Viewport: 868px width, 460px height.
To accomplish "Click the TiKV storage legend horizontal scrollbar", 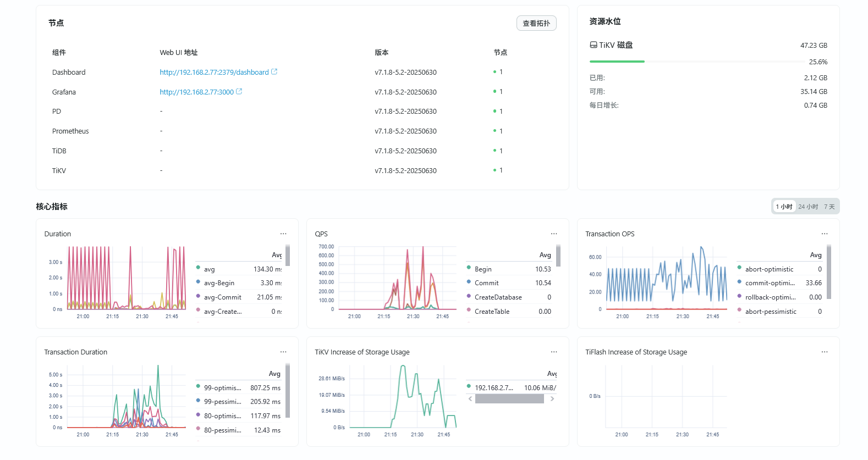I will click(x=509, y=399).
